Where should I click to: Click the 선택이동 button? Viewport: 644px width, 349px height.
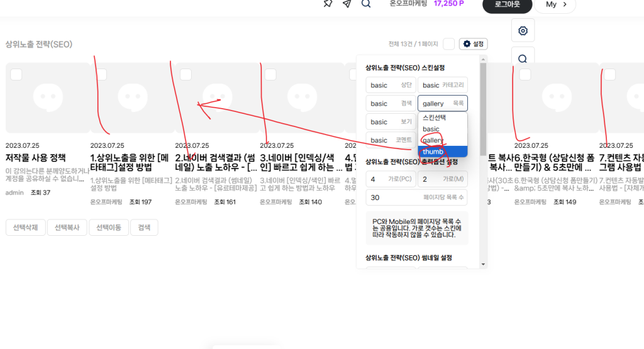pyautogui.click(x=108, y=228)
